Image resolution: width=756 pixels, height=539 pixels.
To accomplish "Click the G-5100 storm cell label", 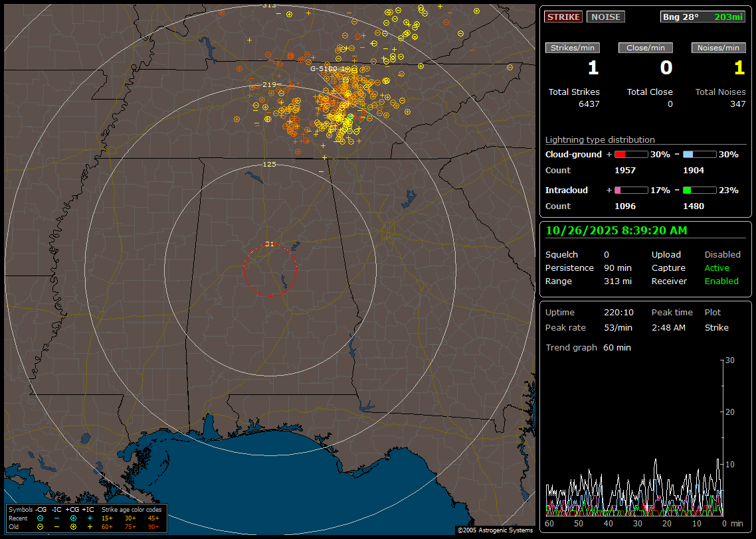I will click(x=326, y=68).
